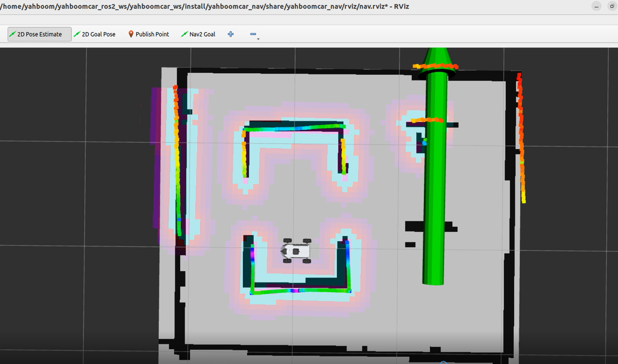Open the dropdown arrow under the minus icon
618x364 pixels.
click(x=258, y=39)
